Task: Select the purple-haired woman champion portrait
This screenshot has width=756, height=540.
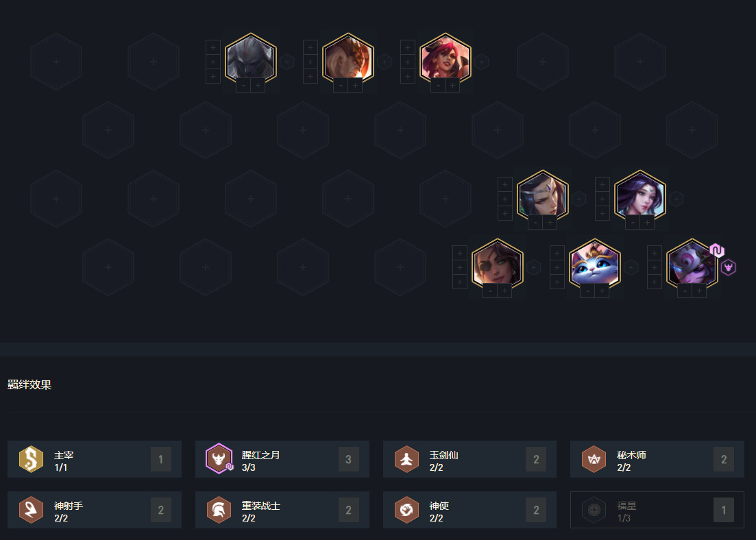Action: [x=639, y=196]
